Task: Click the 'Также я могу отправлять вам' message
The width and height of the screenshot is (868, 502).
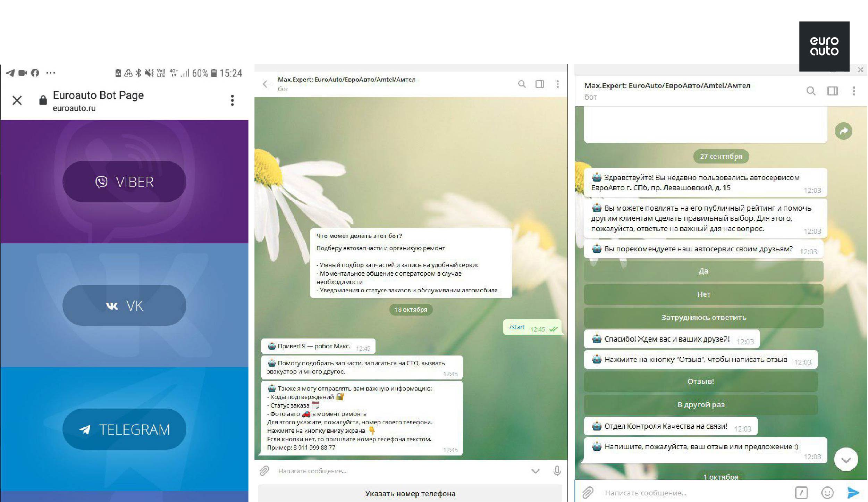Action: coord(362,418)
